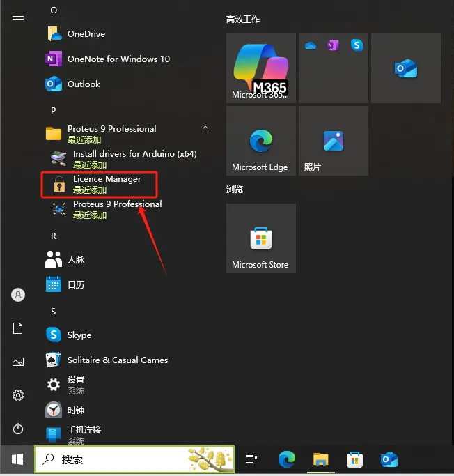
Task: Open the Microsoft Store tile
Action: click(261, 238)
